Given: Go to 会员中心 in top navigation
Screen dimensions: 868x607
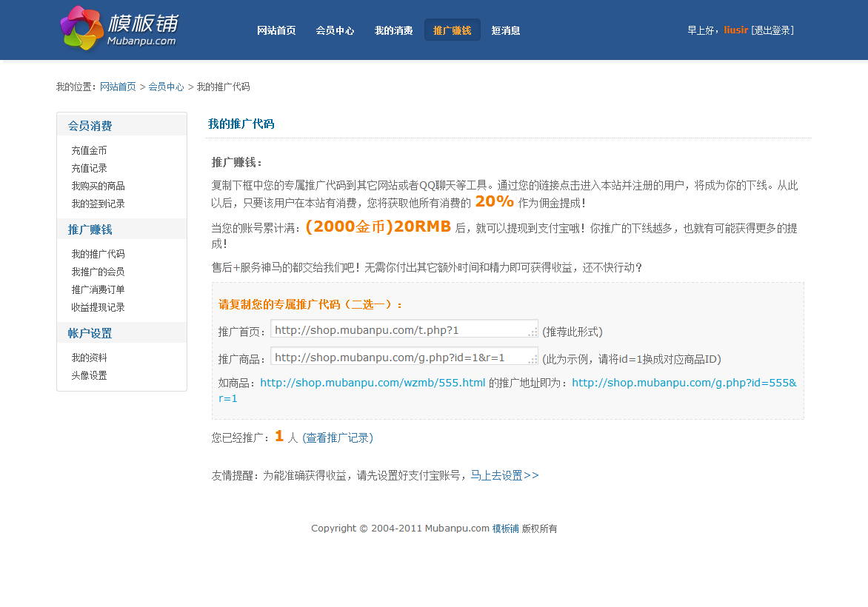Looking at the screenshot, I should point(335,30).
